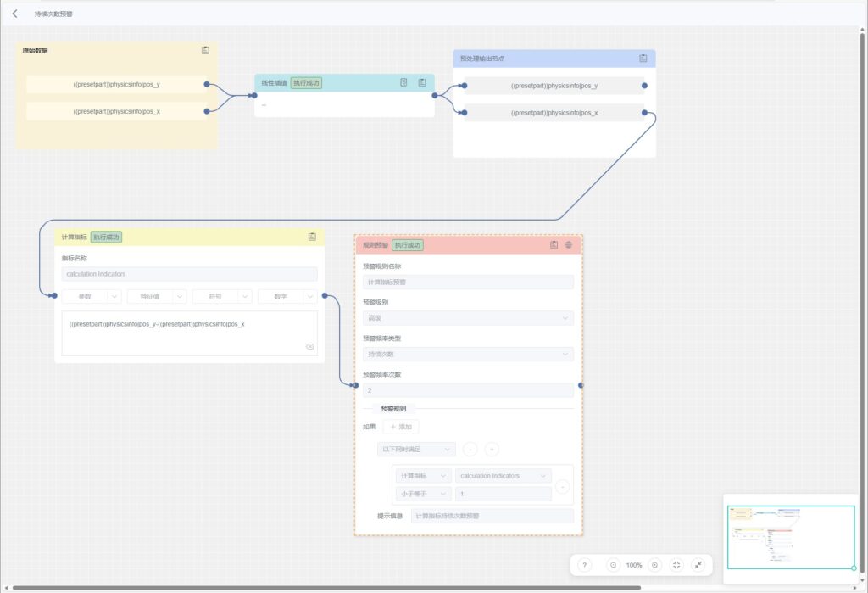This screenshot has width=868, height=593.
Task: Click the zoom in magnifier icon
Action: coord(654,565)
